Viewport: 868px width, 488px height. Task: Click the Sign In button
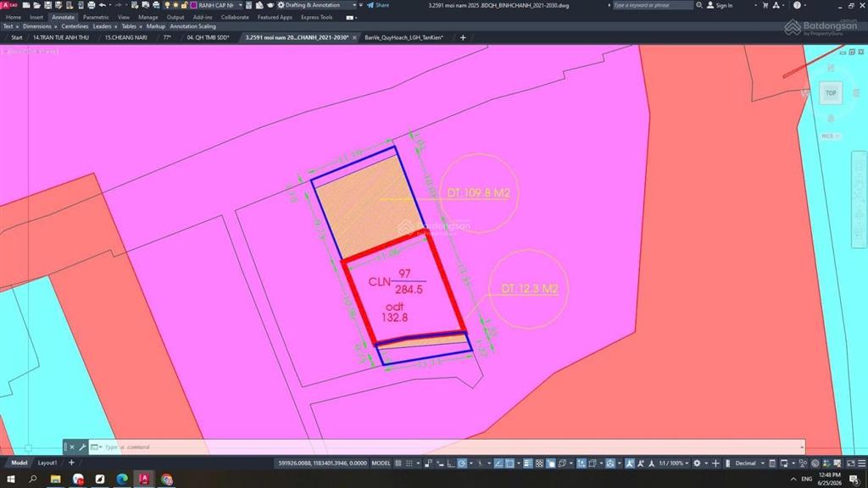720,5
